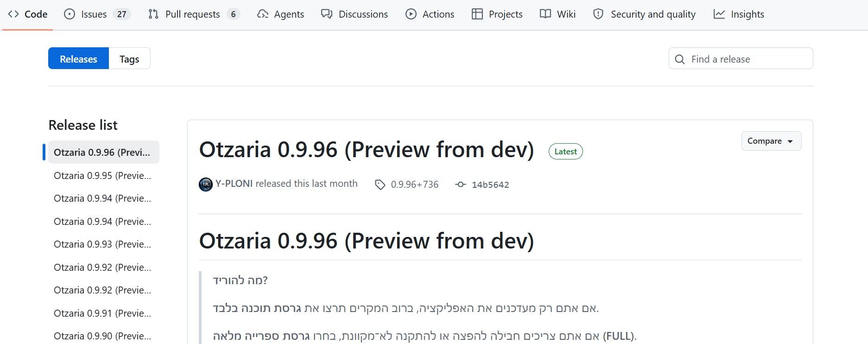Click the Hebrew heading מה להוריד?
Image resolution: width=868 pixels, height=344 pixels.
click(x=240, y=280)
